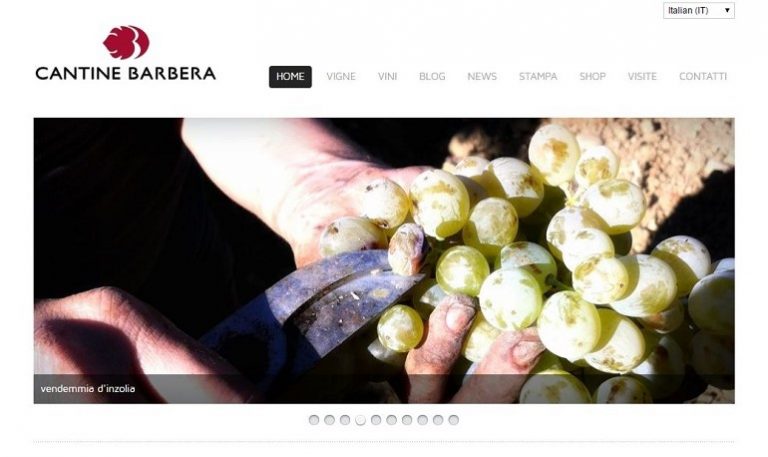Click the red Cantine Barbera leaf logo
Image resolution: width=768 pixels, height=457 pixels.
[126, 42]
